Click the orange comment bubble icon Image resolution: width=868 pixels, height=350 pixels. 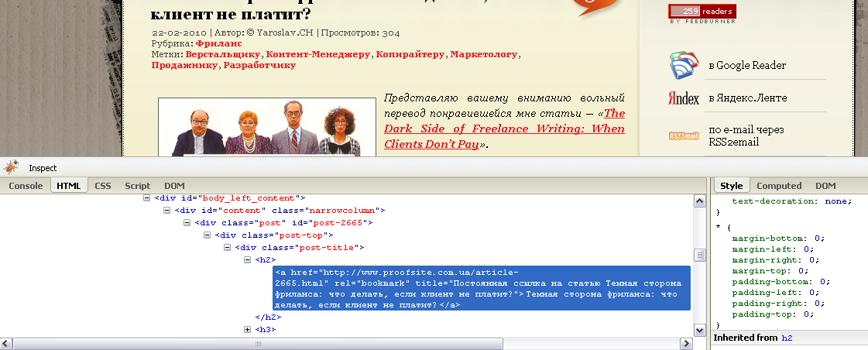tap(596, 6)
